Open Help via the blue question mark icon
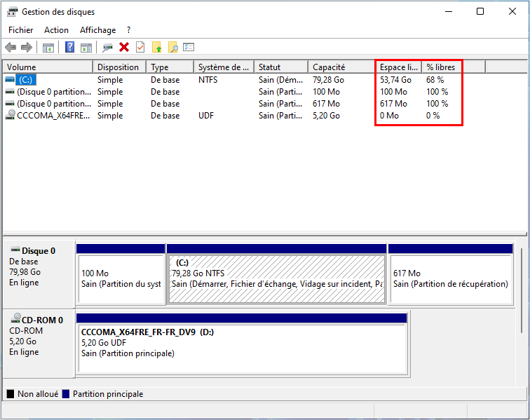 tap(69, 47)
